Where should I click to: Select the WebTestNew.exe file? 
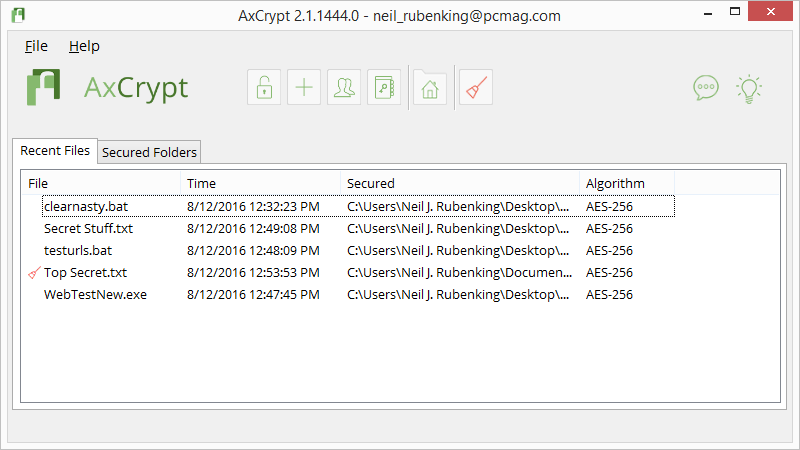95,295
